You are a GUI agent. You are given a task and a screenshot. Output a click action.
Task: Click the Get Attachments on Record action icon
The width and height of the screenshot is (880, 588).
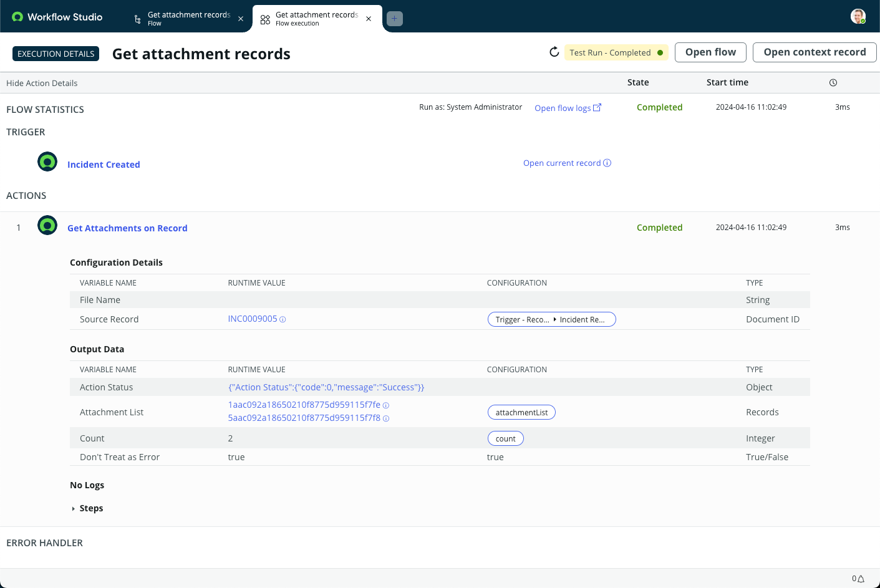(47, 225)
